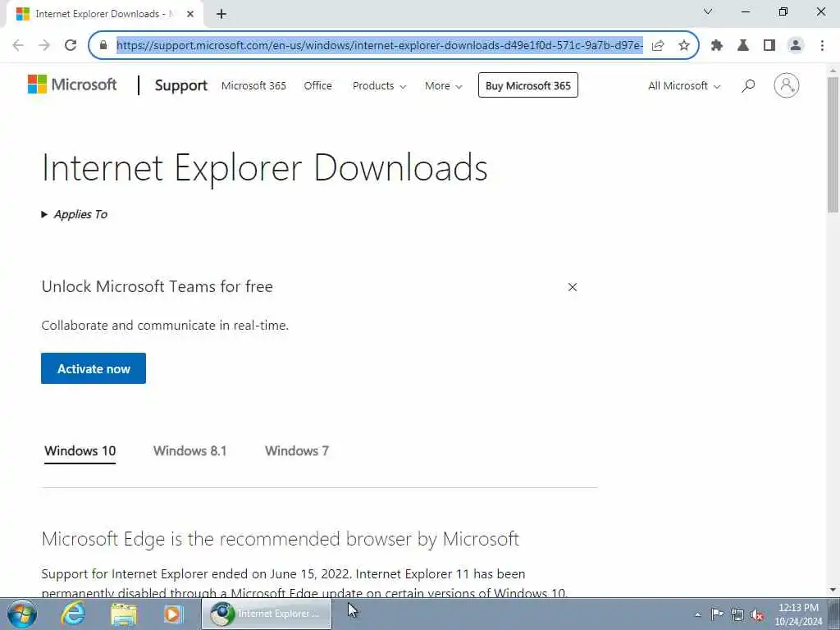Click the address bar URL field
The image size is (840, 630).
pos(379,45)
